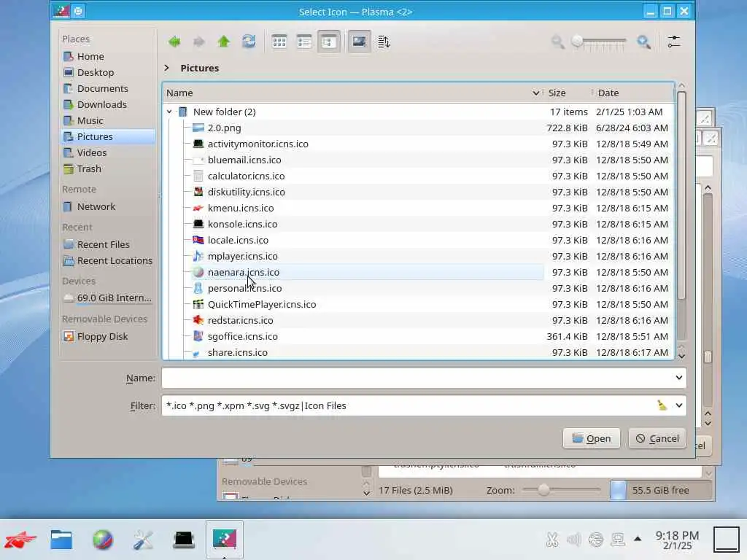Open Music in Places panel
This screenshot has height=560, width=747.
click(108, 120)
